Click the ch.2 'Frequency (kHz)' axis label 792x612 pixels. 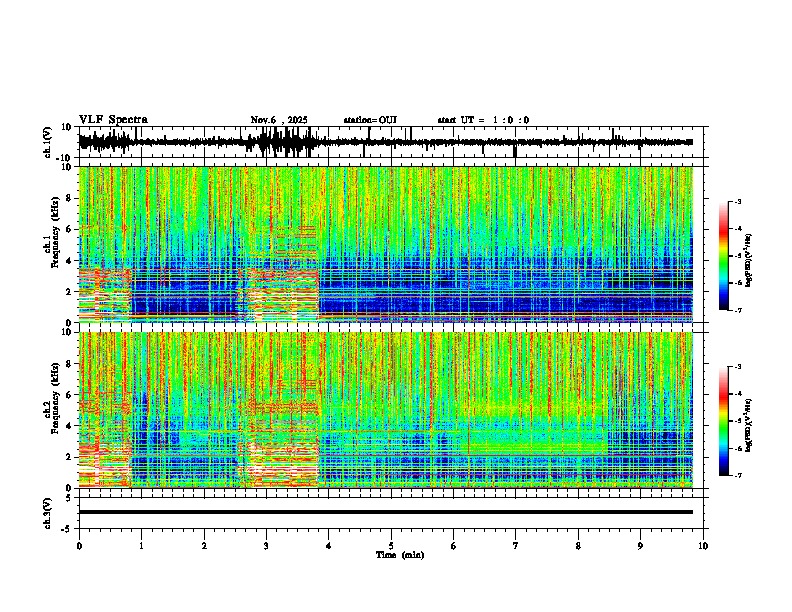(55, 398)
